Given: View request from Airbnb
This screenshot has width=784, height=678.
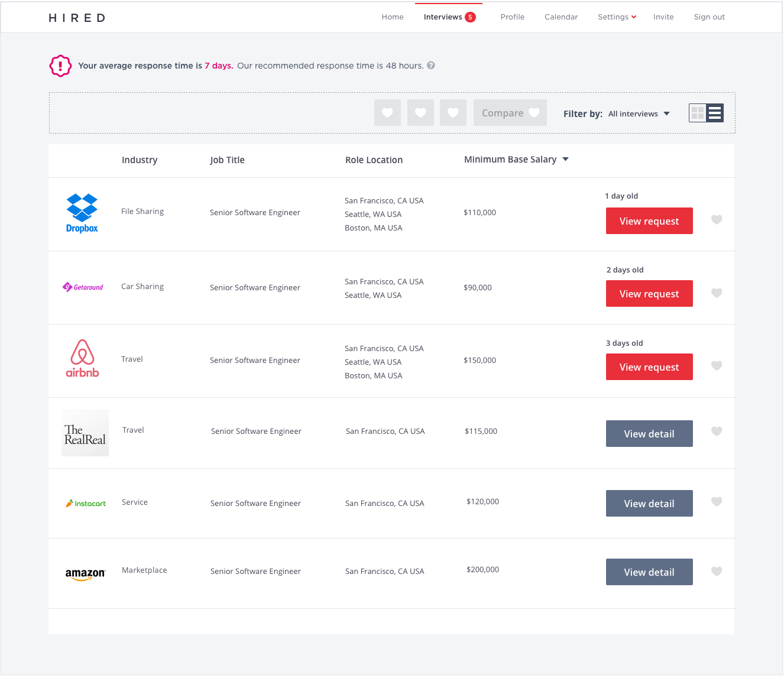Looking at the screenshot, I should click(x=649, y=367).
